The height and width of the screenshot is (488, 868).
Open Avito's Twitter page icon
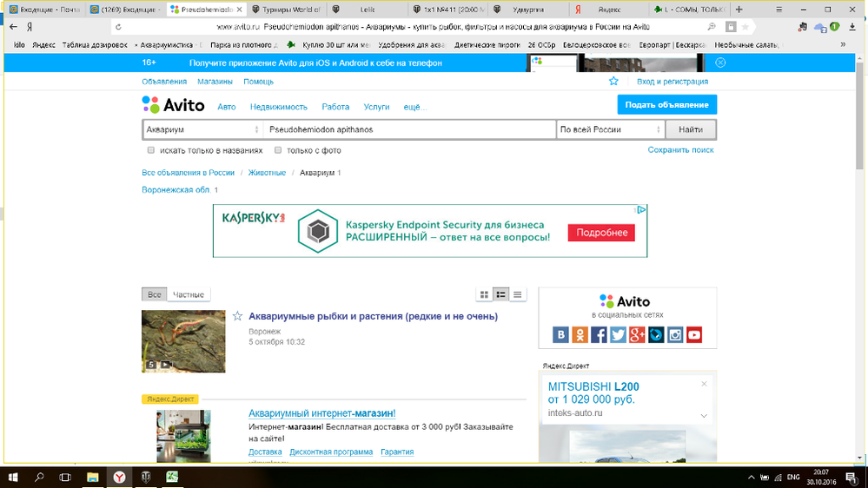618,334
